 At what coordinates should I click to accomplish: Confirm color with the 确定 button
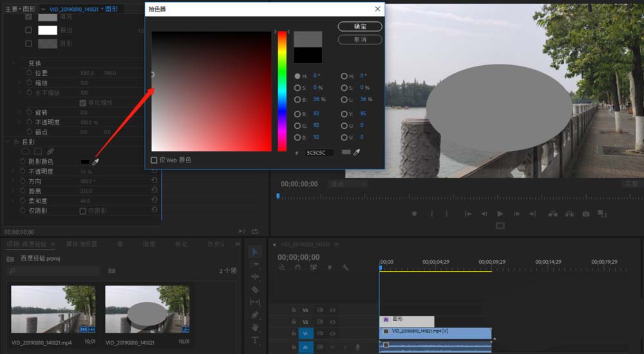coord(360,26)
